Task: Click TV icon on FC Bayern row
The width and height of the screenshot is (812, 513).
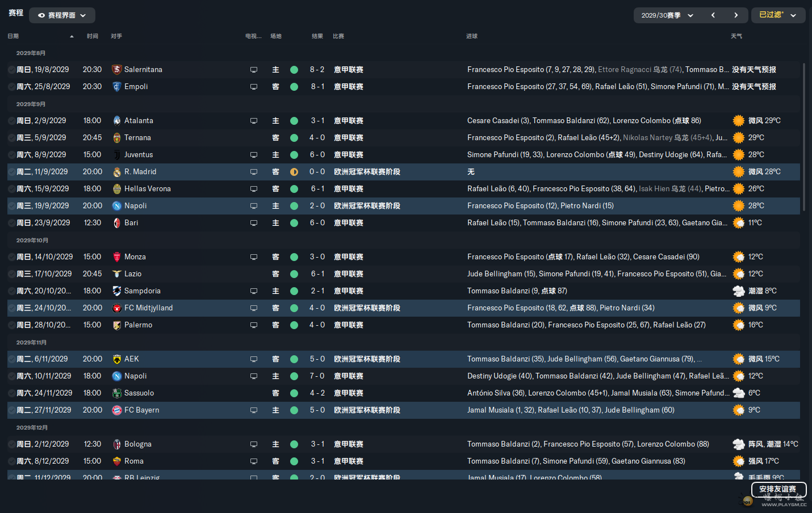Action: pos(254,410)
